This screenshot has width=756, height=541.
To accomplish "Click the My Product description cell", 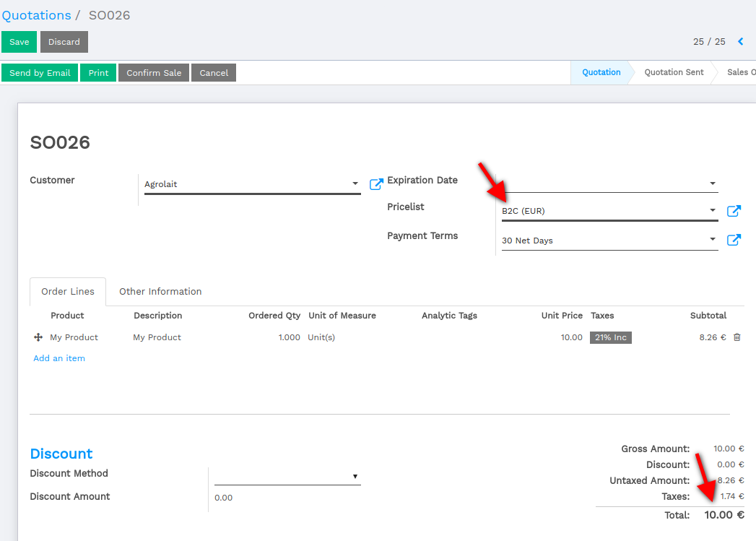I will click(x=157, y=337).
